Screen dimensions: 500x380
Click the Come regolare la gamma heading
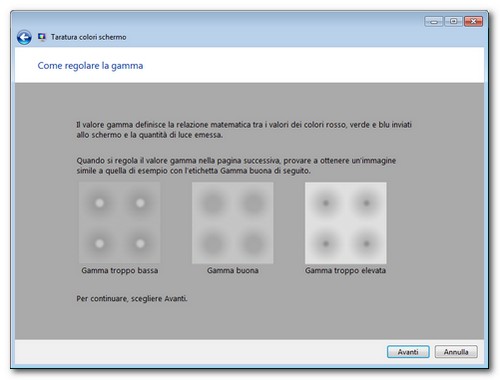[90, 66]
